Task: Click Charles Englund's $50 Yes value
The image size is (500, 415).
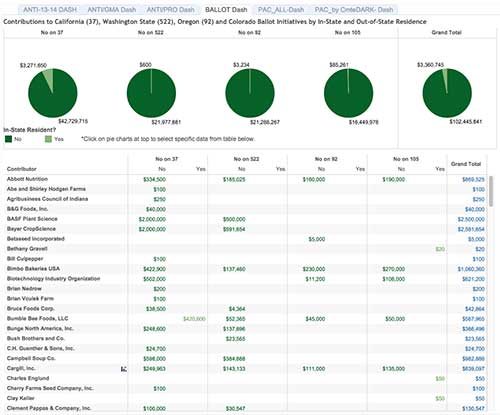Action: (x=440, y=379)
